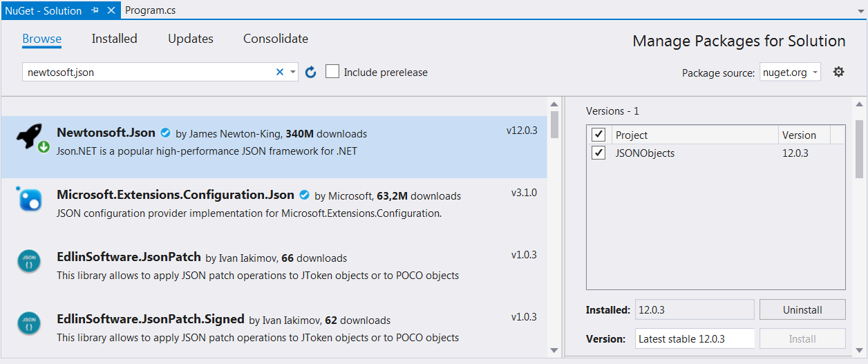Expand the search history dropdown arrow
The width and height of the screenshot is (868, 364).
coord(293,72)
